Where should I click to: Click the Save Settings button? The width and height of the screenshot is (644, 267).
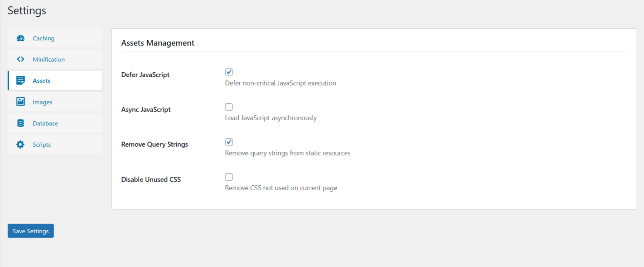[31, 231]
